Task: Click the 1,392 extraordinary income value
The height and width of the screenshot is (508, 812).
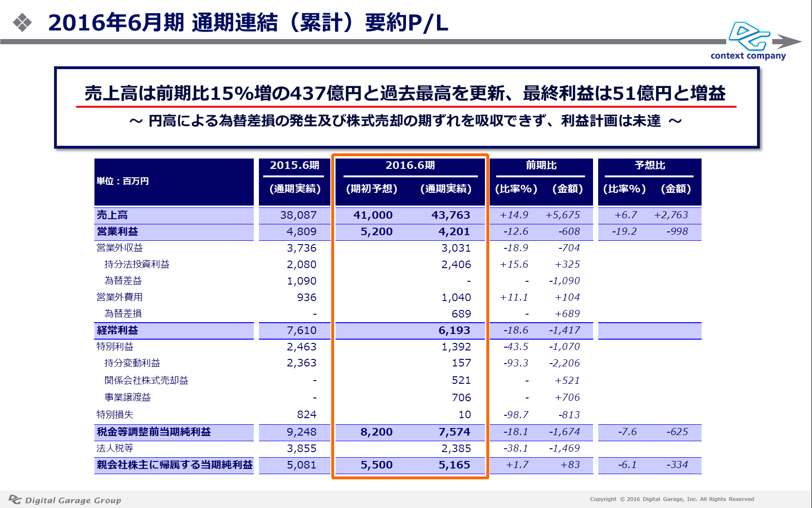Action: (456, 347)
